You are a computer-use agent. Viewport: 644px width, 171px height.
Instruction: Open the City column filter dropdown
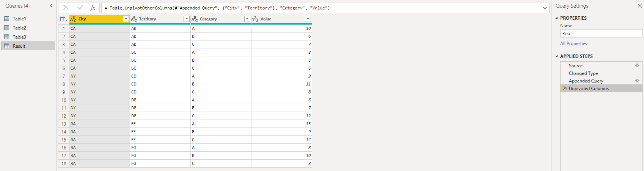point(126,19)
